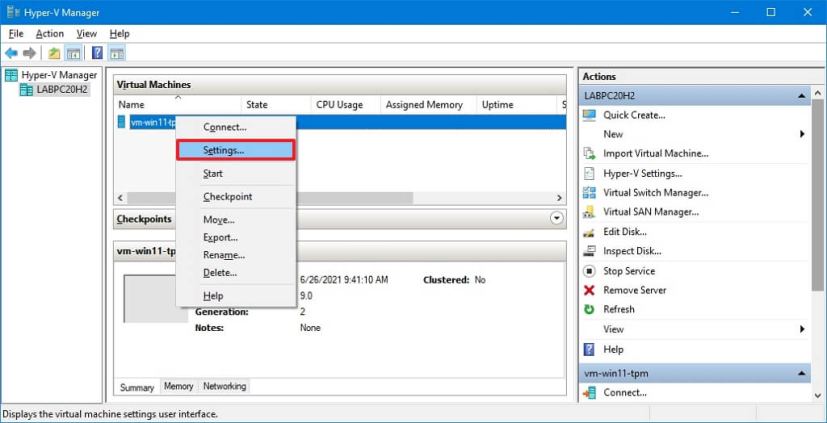827x423 pixels.
Task: Open Edit Disk action
Action: point(625,232)
